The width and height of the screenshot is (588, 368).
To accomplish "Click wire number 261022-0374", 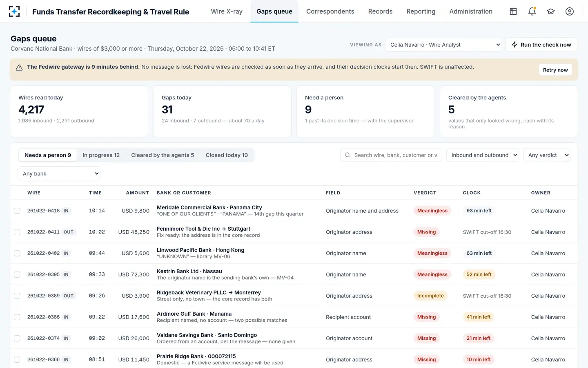I will coord(43,338).
